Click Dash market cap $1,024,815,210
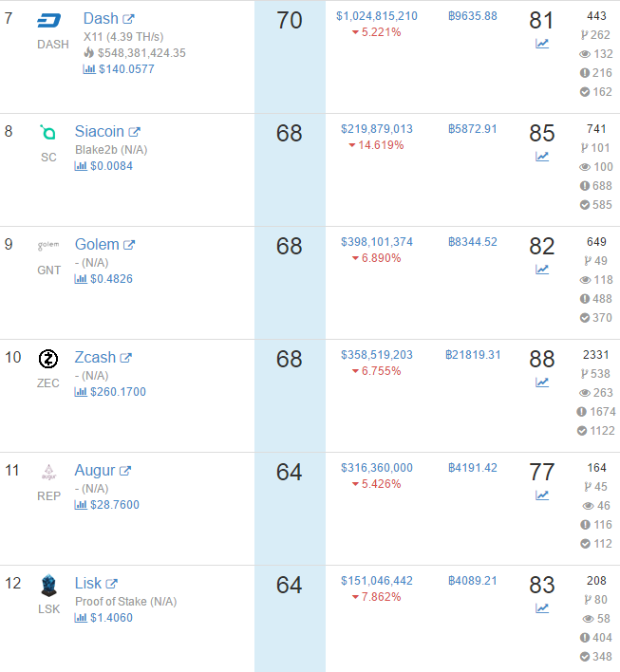The image size is (620, 672). point(376,16)
